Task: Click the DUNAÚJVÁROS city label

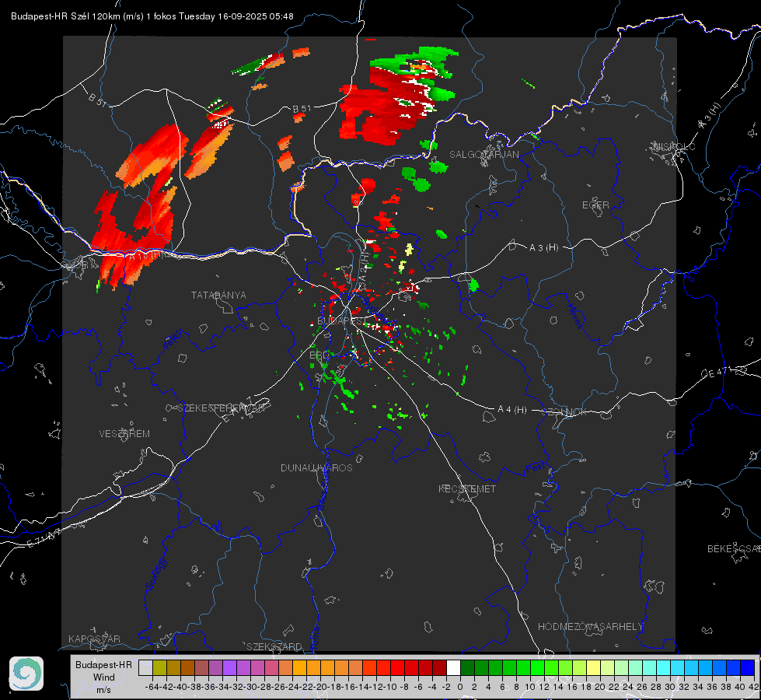Action: [316, 467]
